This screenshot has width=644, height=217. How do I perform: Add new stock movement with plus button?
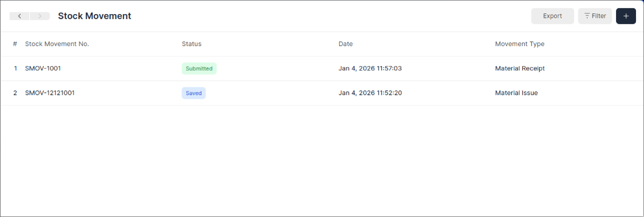(x=625, y=16)
